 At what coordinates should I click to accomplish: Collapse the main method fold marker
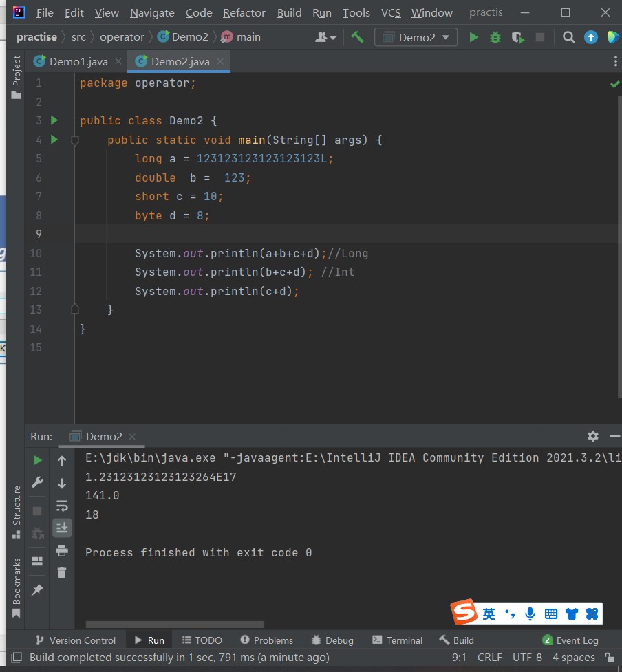[74, 140]
